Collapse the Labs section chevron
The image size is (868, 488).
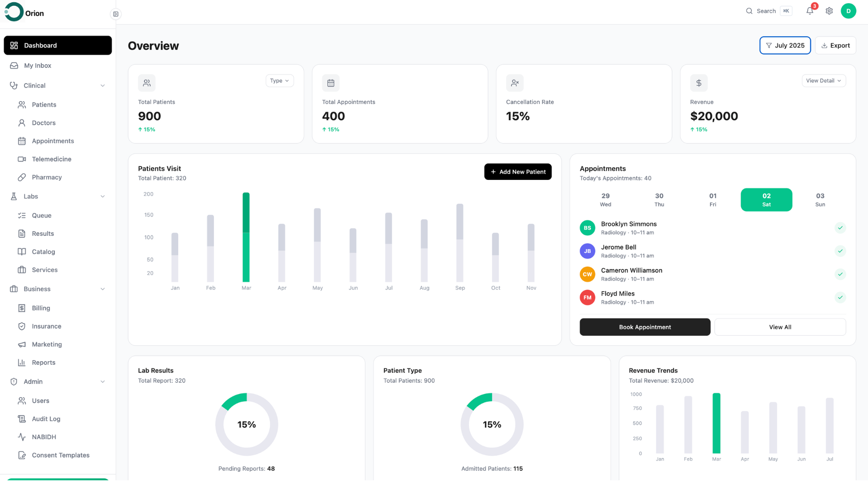click(x=103, y=197)
